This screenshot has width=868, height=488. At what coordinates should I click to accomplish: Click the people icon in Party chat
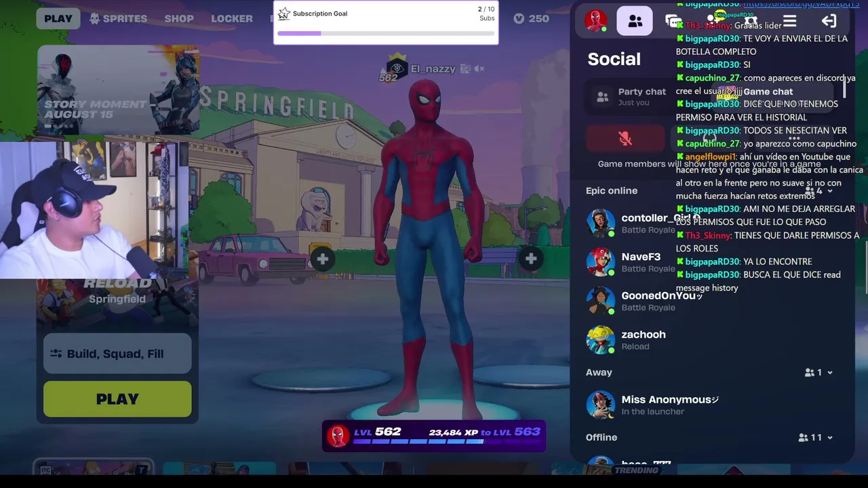pyautogui.click(x=602, y=97)
